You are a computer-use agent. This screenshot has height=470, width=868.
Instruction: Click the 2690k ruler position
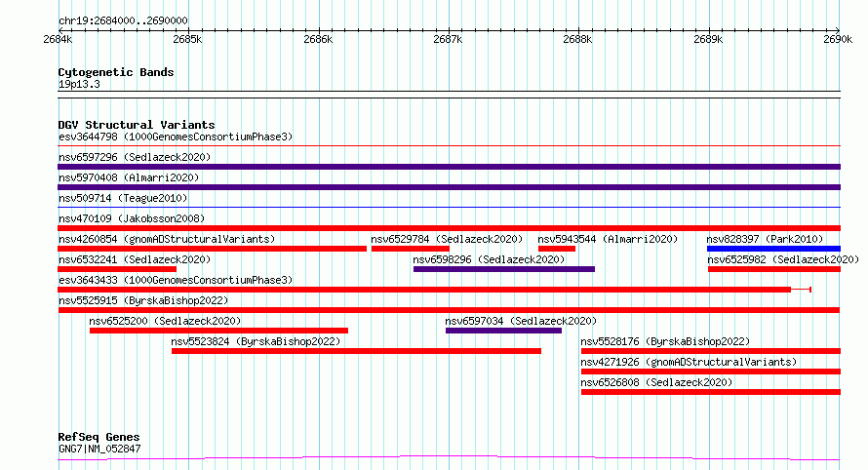(838, 39)
